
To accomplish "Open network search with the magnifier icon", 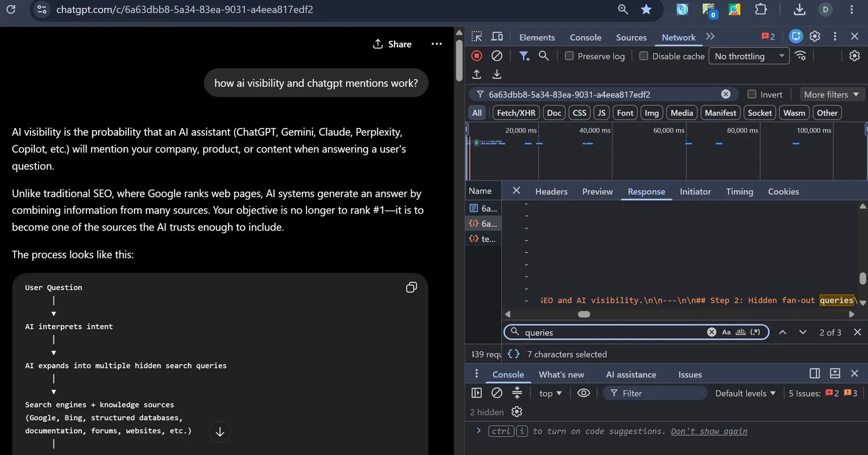I will pyautogui.click(x=544, y=56).
